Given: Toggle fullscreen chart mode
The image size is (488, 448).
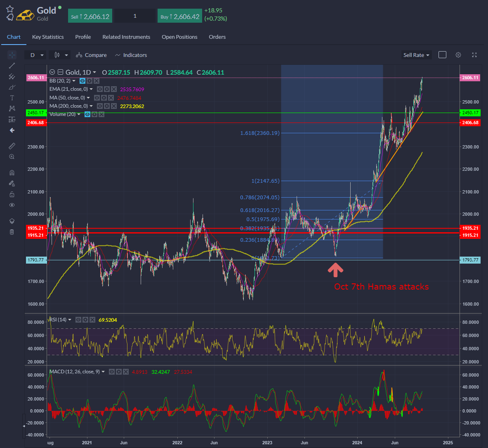Looking at the screenshot, I should tap(474, 55).
